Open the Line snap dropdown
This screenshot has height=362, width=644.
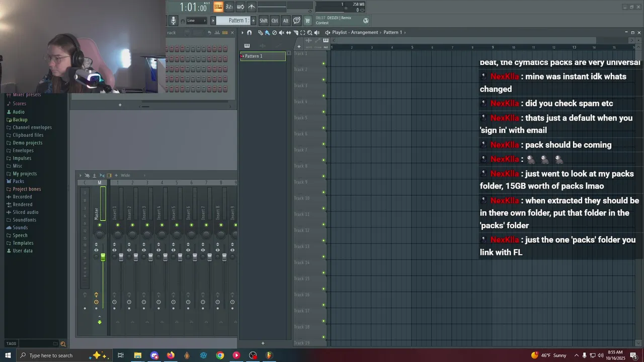coord(197,21)
